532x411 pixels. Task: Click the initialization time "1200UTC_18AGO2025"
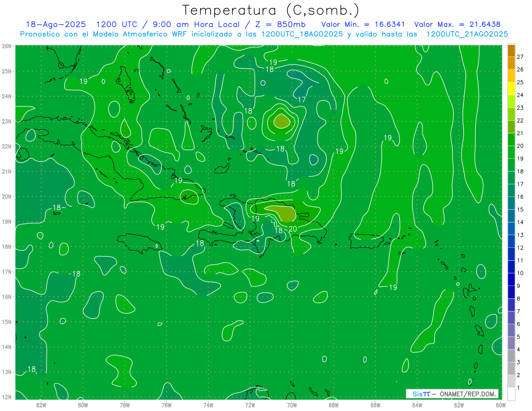(302, 34)
